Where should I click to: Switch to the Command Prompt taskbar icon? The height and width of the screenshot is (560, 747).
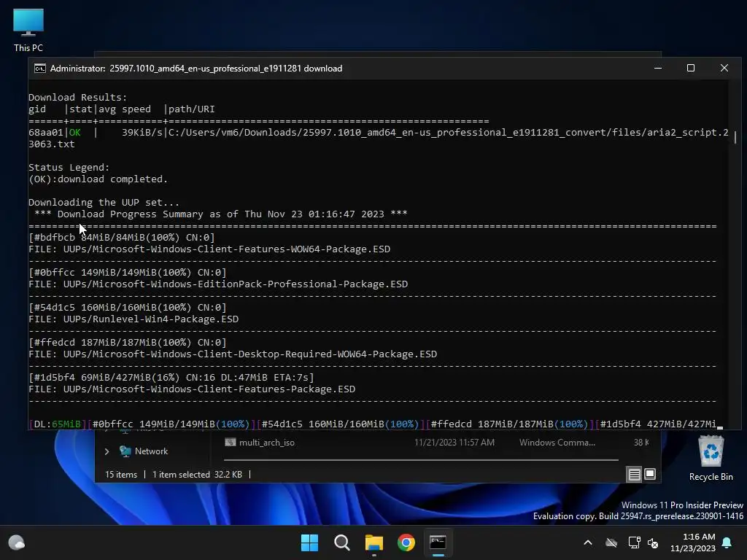tap(438, 542)
